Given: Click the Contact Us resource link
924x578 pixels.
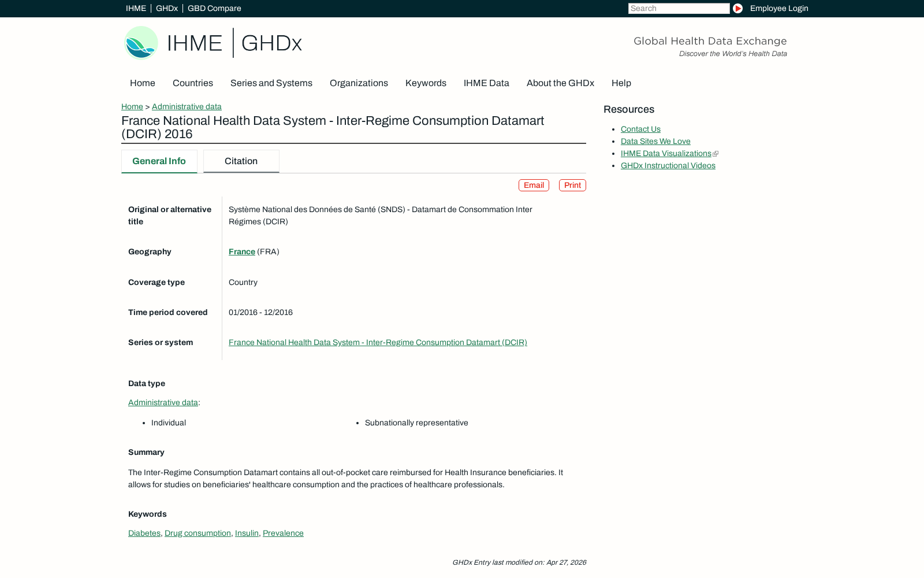Looking at the screenshot, I should click(640, 129).
